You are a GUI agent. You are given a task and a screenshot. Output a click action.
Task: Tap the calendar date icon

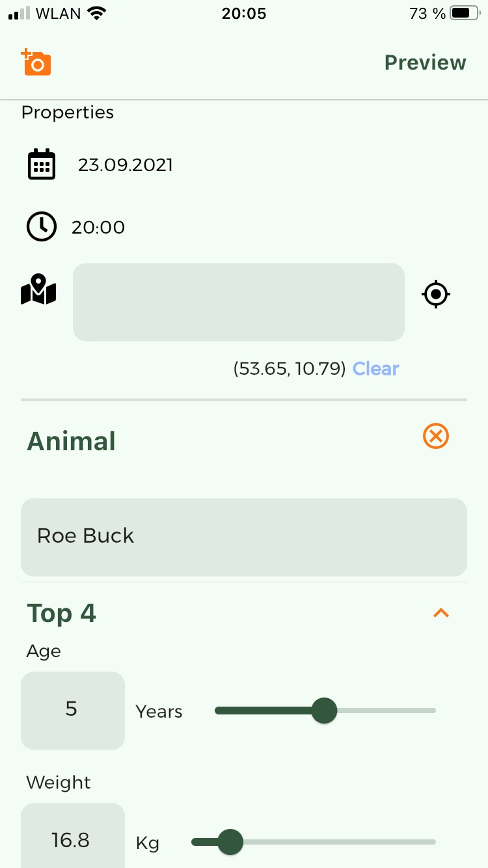pos(42,165)
